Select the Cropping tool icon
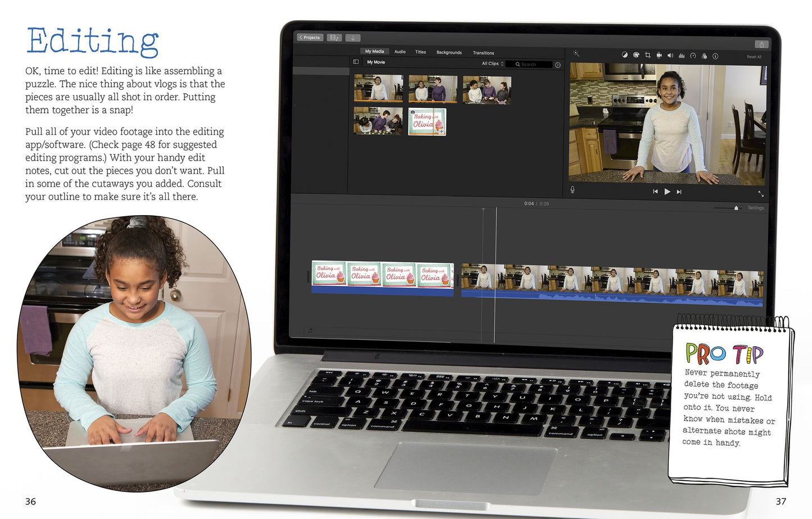Screen dimensions: 812x519 pyautogui.click(x=647, y=55)
